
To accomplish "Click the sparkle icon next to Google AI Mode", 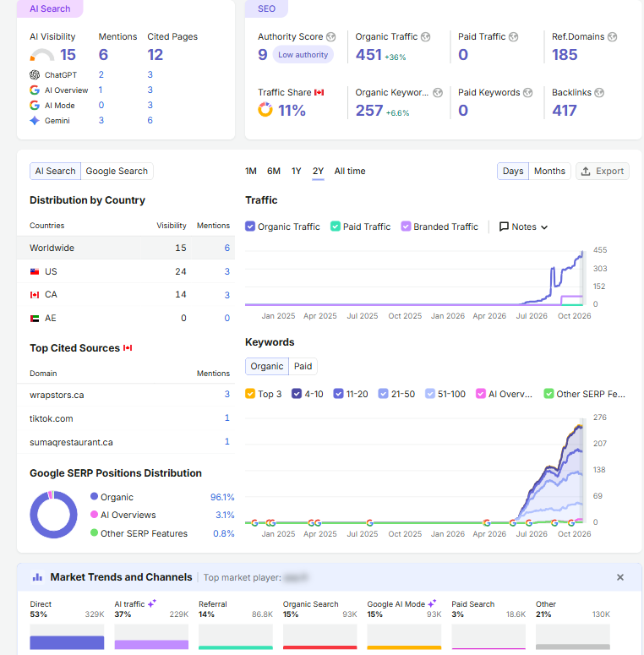I will tap(432, 603).
